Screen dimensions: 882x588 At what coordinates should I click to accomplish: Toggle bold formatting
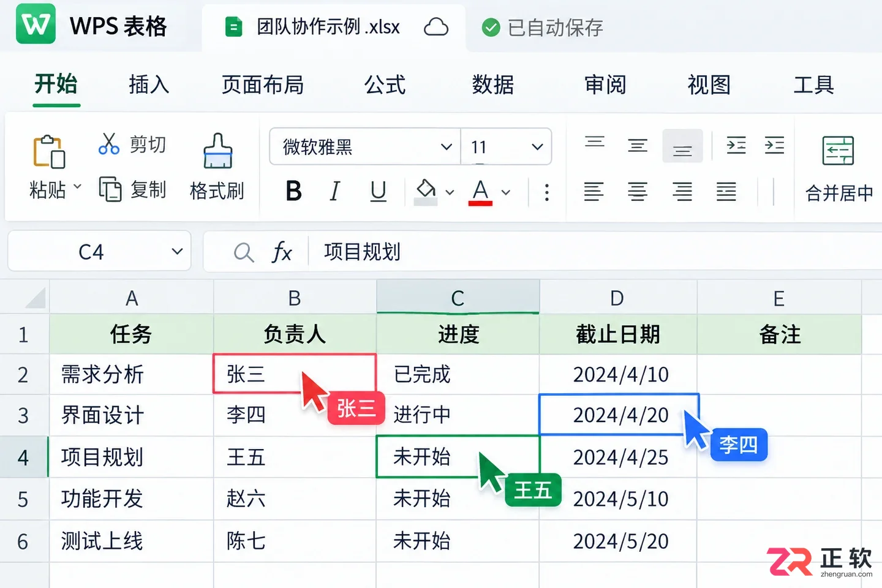pos(294,191)
